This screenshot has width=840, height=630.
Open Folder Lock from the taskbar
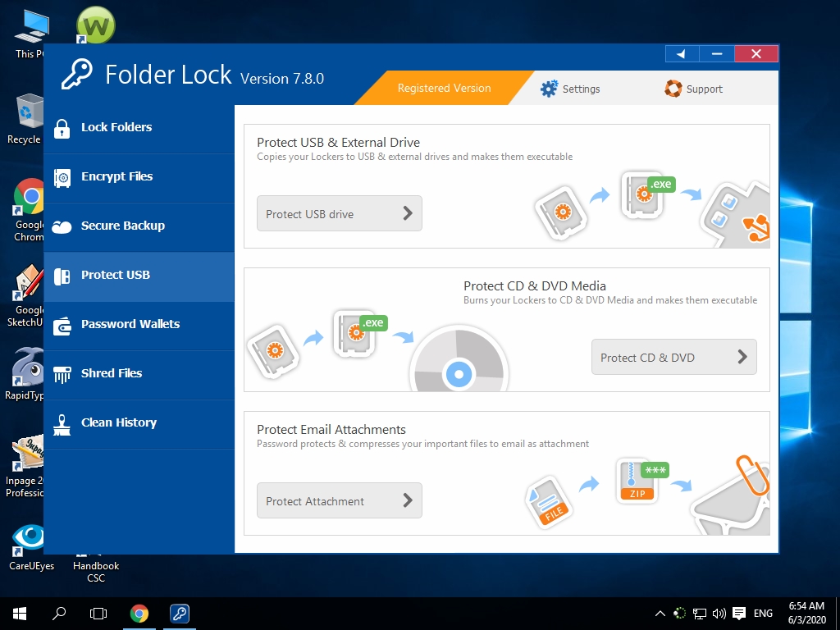point(180,614)
